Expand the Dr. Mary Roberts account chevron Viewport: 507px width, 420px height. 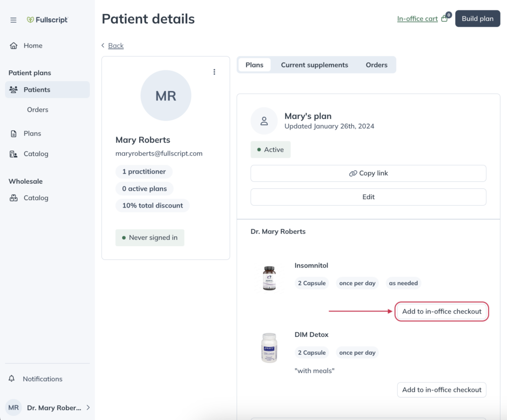point(88,408)
